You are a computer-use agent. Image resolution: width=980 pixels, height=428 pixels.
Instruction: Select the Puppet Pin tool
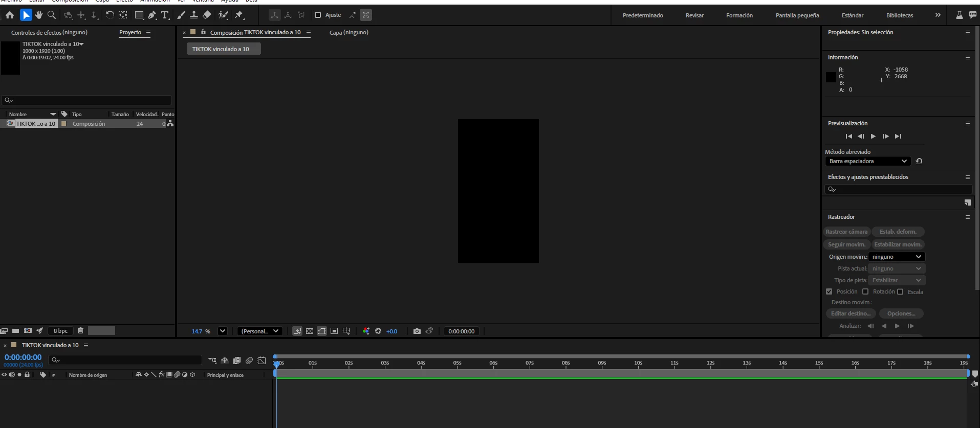pyautogui.click(x=239, y=15)
